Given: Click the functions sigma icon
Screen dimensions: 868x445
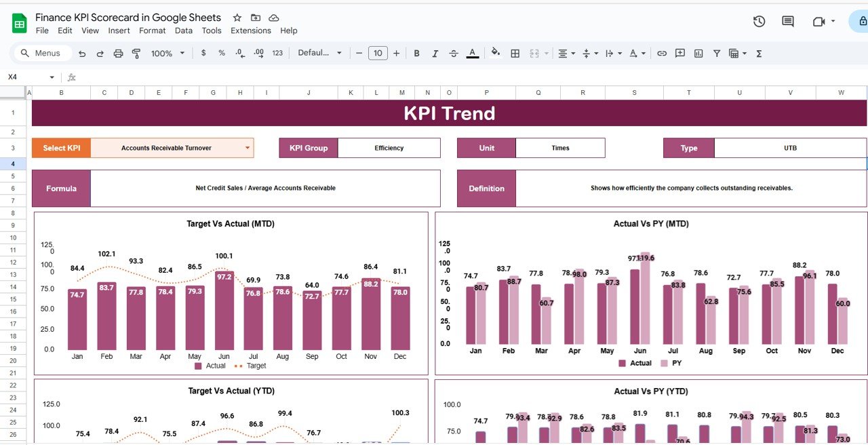Looking at the screenshot, I should (x=759, y=54).
